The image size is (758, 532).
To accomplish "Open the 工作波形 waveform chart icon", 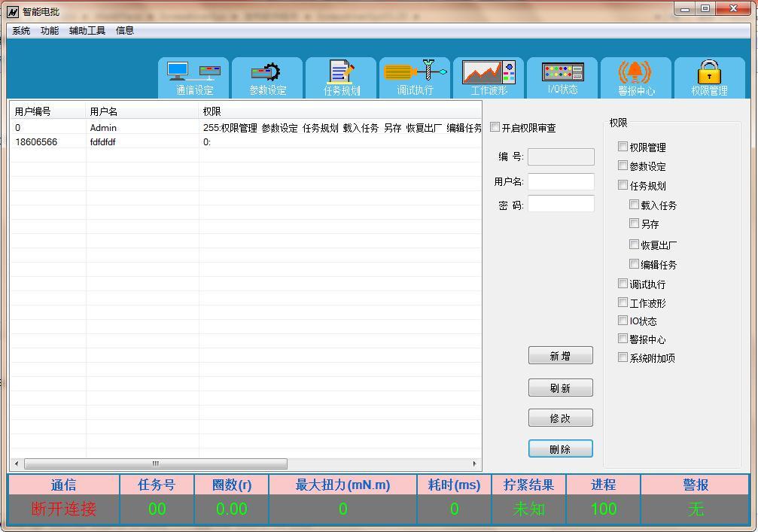I will (x=489, y=78).
